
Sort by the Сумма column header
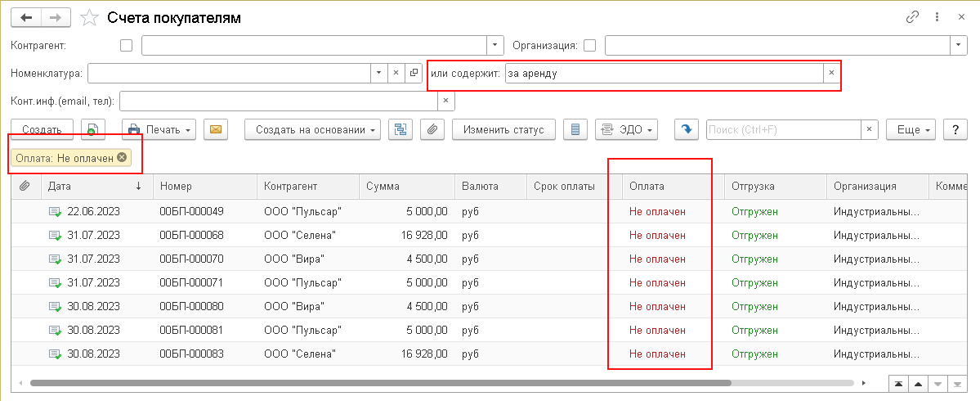point(407,186)
